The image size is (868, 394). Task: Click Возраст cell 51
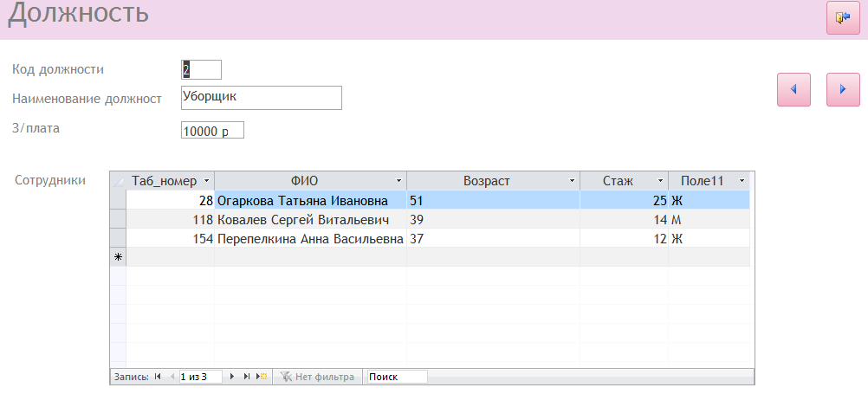493,200
